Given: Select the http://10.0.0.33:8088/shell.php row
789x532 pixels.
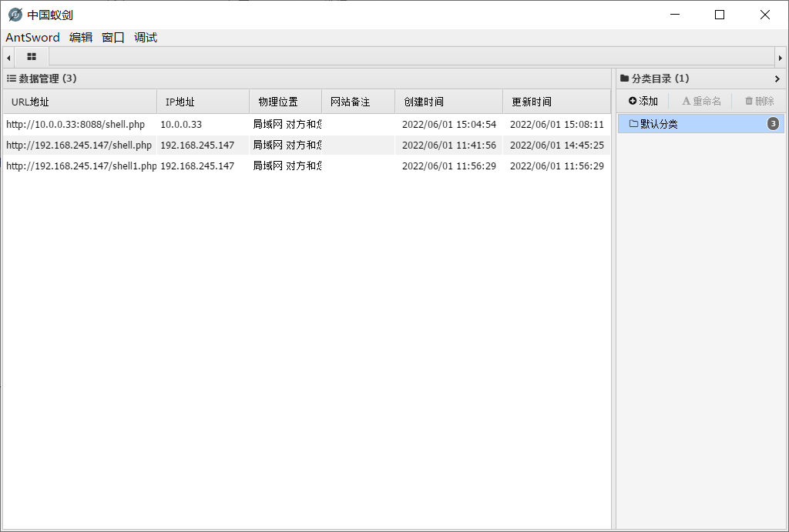Looking at the screenshot, I should [307, 124].
